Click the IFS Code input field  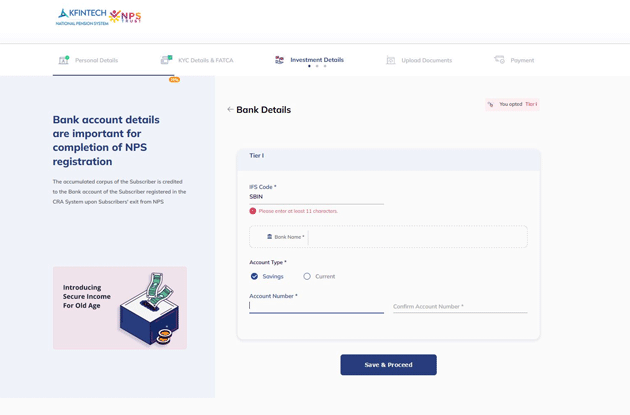coord(316,197)
